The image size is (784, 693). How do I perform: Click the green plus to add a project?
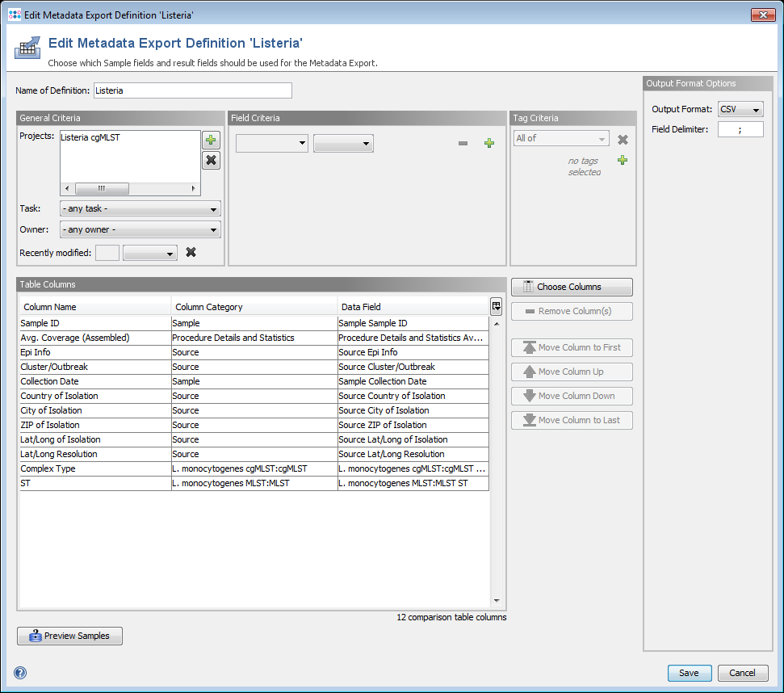[211, 141]
